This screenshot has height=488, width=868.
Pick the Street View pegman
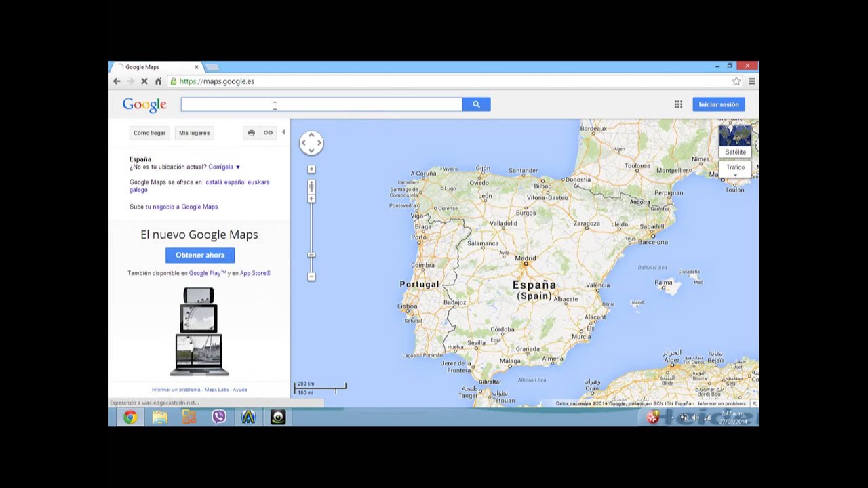point(311,186)
